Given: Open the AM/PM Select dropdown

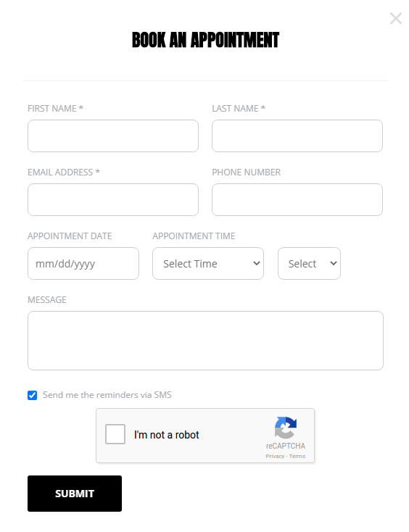Looking at the screenshot, I should point(309,264).
